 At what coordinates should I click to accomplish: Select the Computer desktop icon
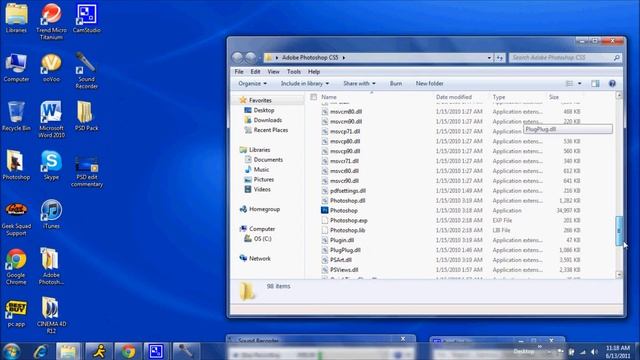tap(16, 67)
